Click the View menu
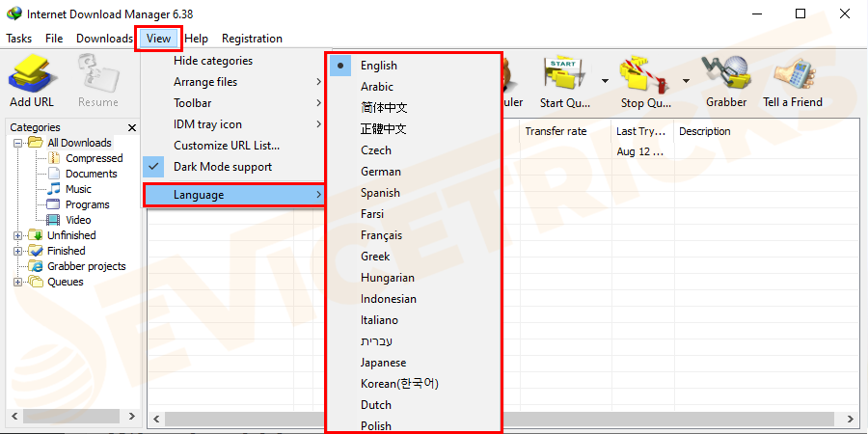 pyautogui.click(x=159, y=39)
